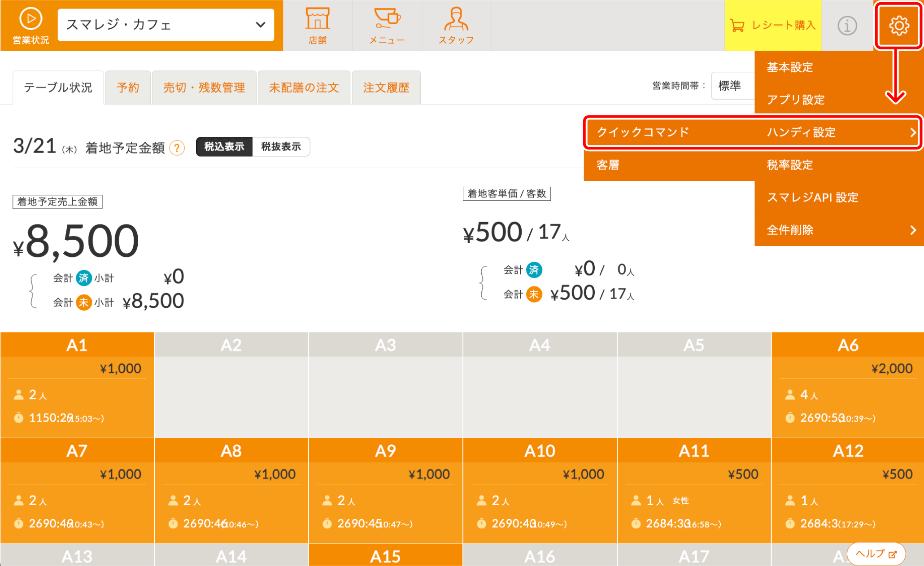Screen dimensions: 924x566
Task: Switch to 税込表示 display
Action: [224, 147]
